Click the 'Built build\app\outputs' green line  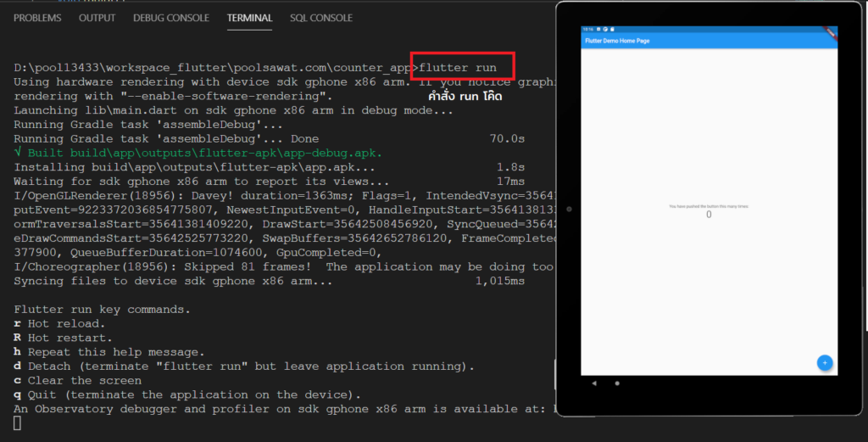(x=198, y=153)
